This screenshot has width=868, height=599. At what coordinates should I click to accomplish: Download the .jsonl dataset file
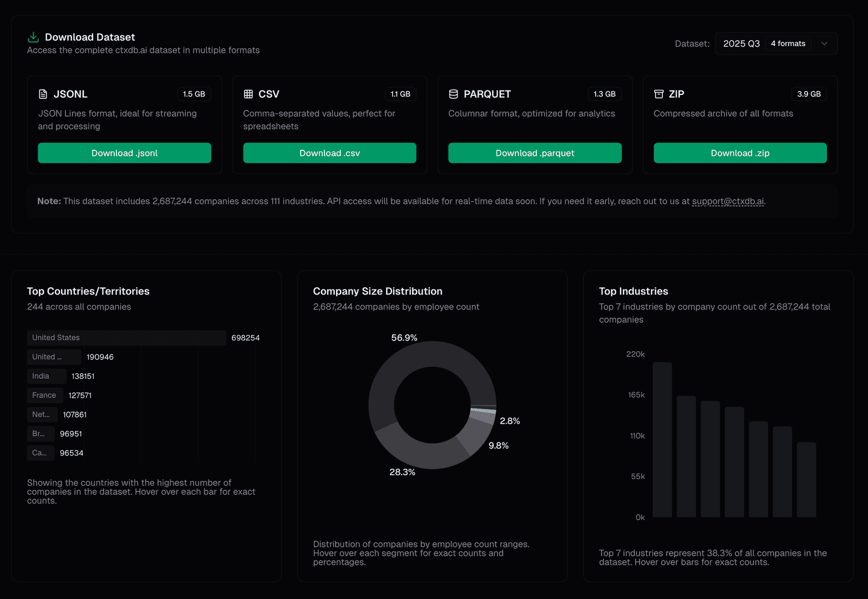pyautogui.click(x=124, y=153)
